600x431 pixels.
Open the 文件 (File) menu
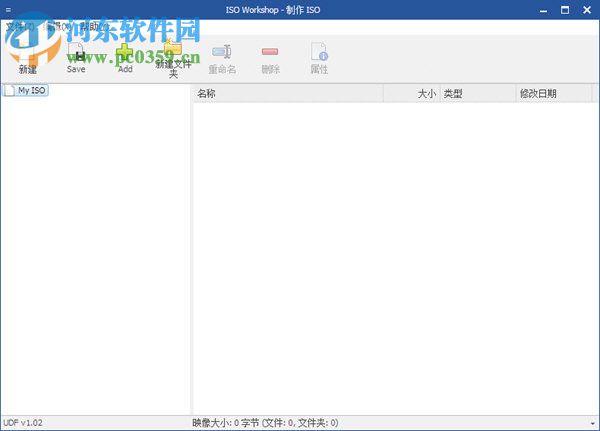[20, 26]
